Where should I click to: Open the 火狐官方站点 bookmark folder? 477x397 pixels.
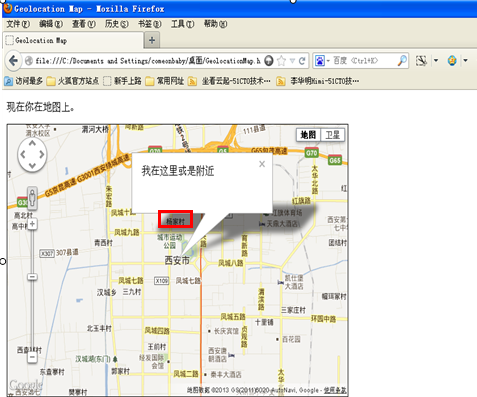pos(73,81)
